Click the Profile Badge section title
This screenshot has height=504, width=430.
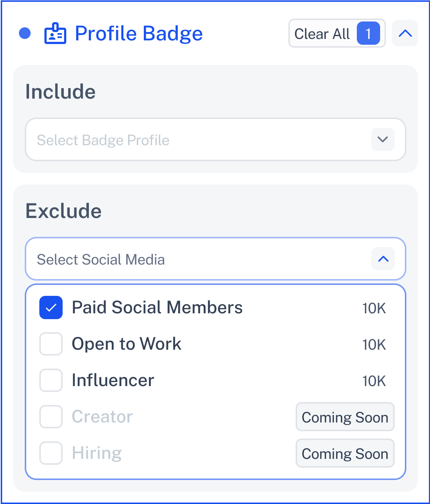139,34
